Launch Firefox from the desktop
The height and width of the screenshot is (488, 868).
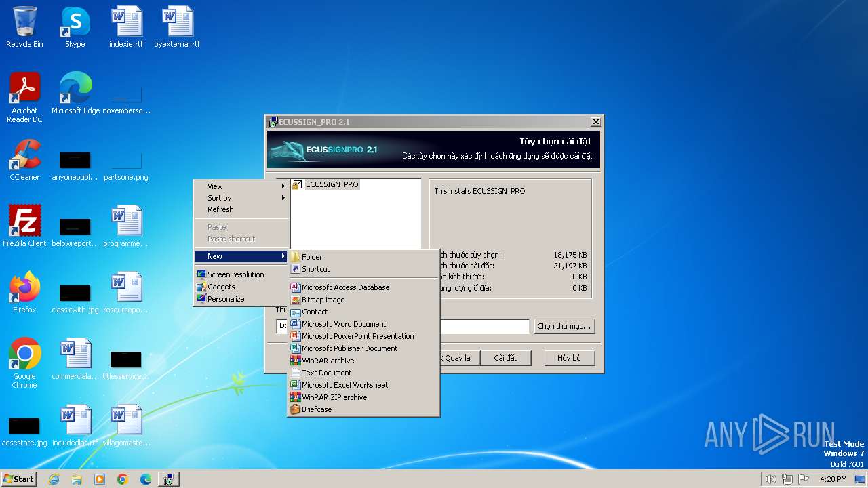[24, 293]
